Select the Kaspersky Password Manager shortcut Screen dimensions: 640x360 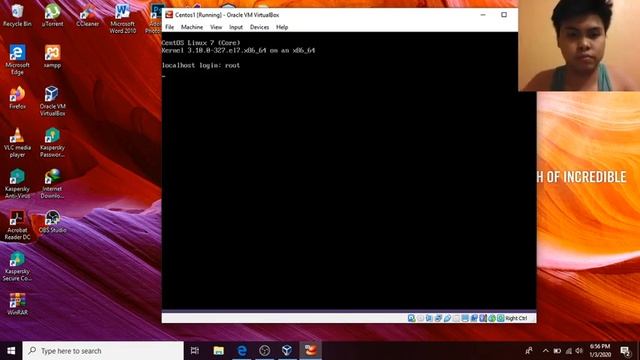52,142
